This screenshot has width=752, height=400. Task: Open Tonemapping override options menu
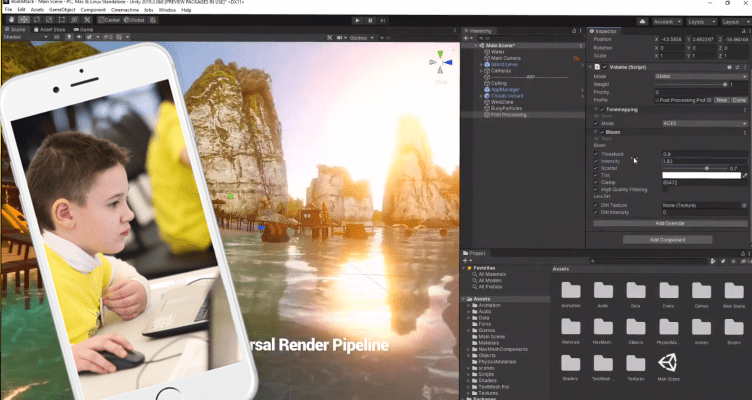745,109
